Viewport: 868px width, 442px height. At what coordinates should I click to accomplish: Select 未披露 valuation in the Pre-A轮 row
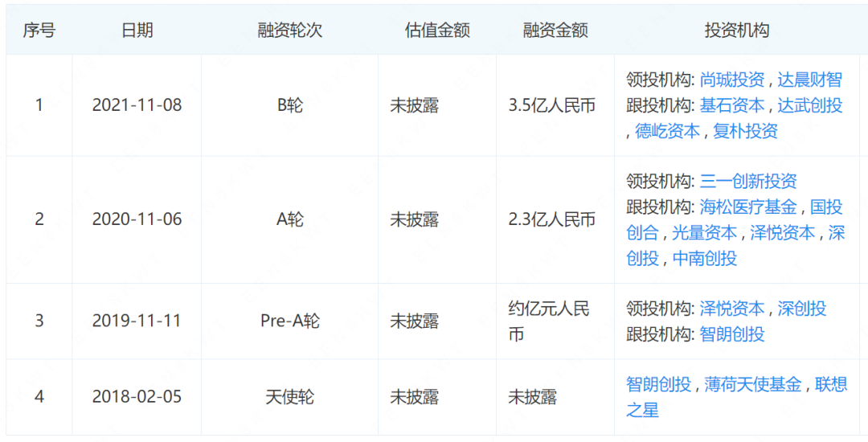coord(414,321)
